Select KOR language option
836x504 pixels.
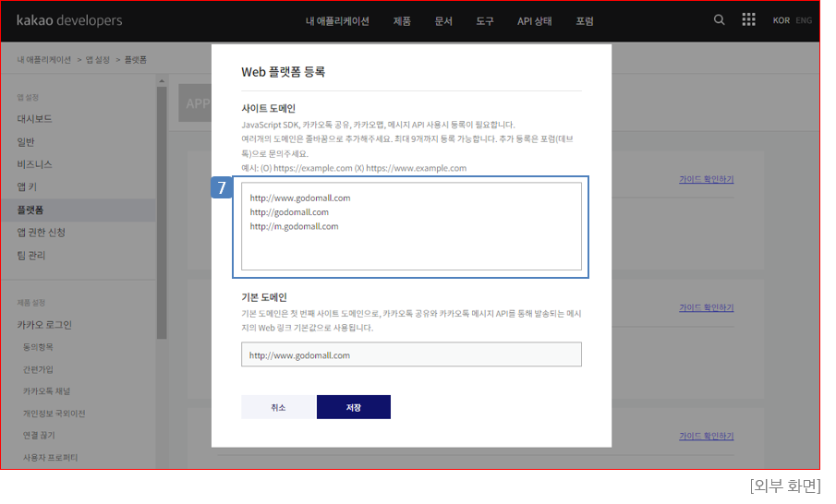coord(781,21)
